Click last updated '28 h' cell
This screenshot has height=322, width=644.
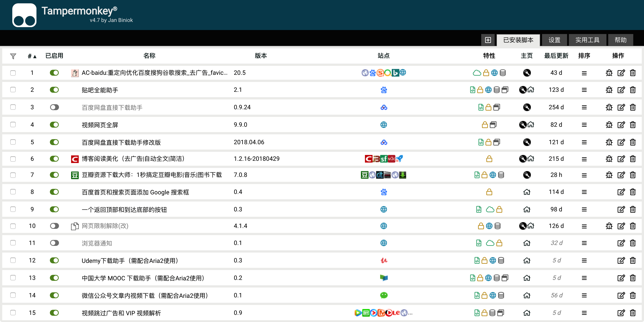(x=556, y=175)
